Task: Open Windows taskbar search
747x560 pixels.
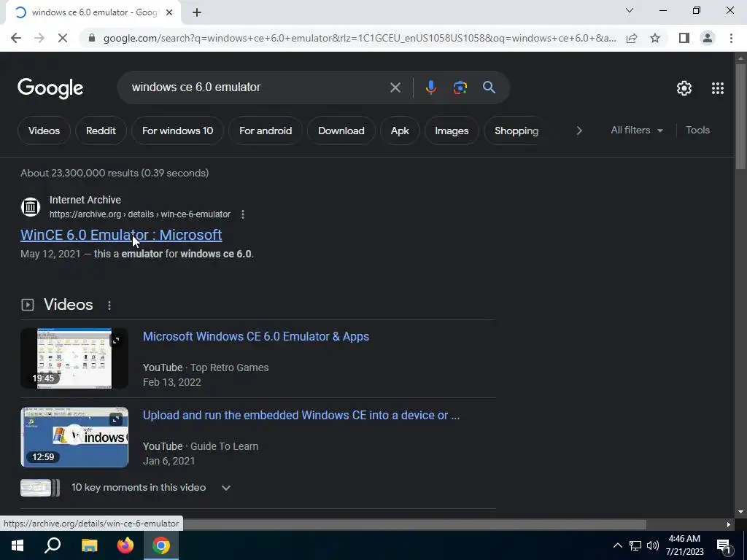Action: 53,545
